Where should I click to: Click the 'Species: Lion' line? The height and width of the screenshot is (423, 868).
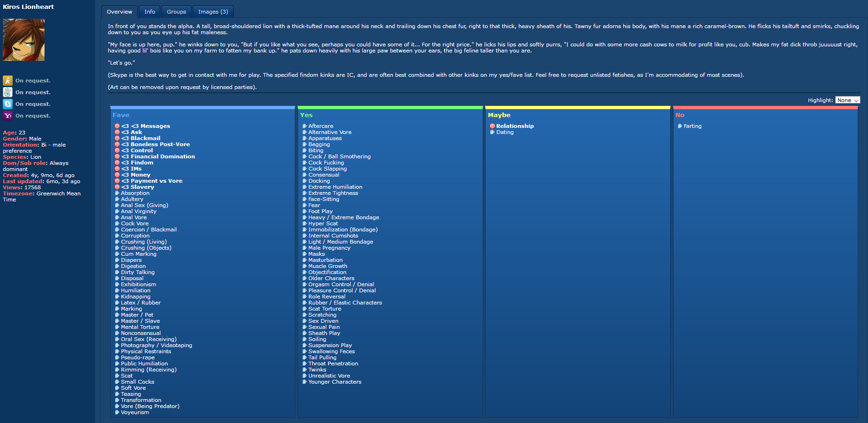click(x=22, y=157)
